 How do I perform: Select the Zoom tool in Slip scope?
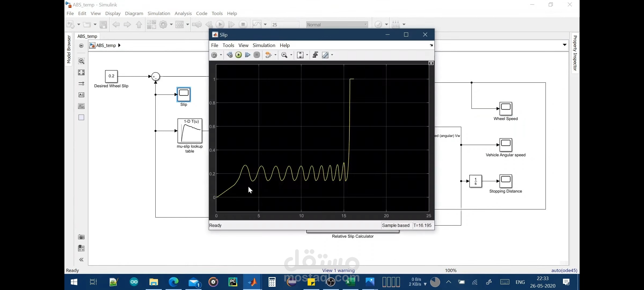[x=284, y=55]
